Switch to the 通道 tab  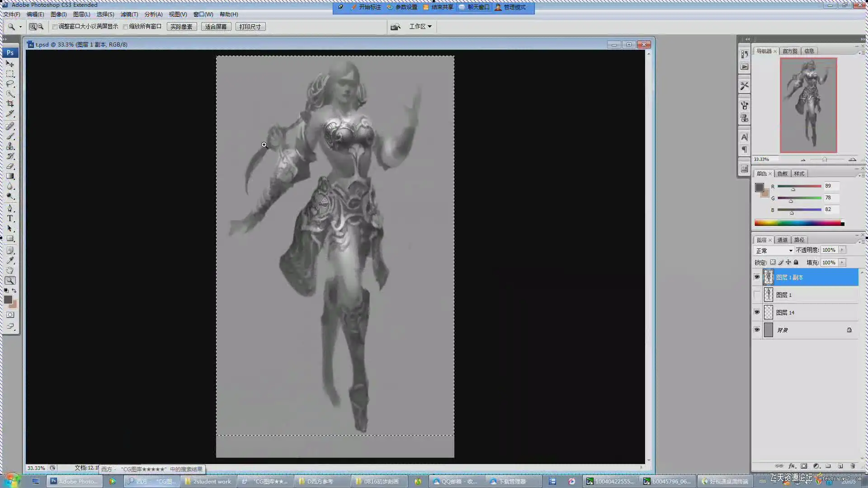(x=783, y=240)
